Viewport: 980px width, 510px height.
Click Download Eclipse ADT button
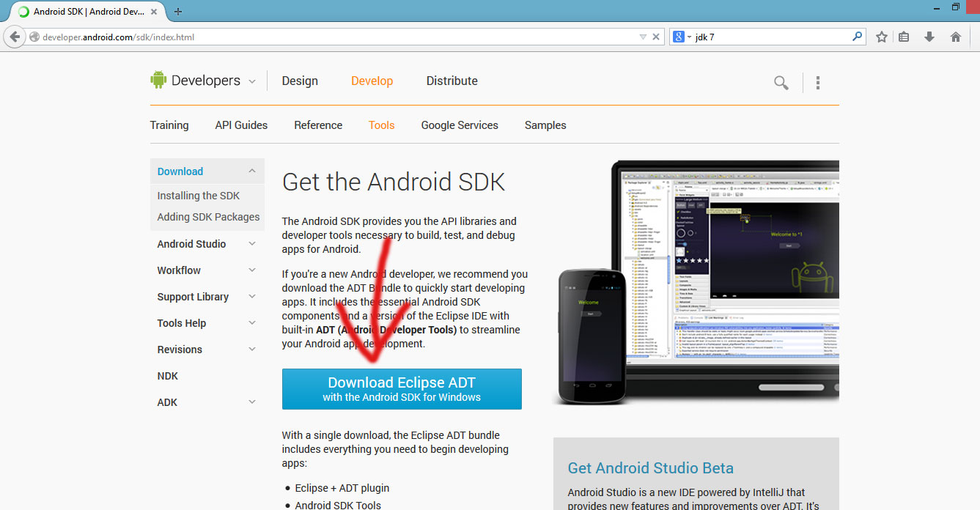click(402, 389)
